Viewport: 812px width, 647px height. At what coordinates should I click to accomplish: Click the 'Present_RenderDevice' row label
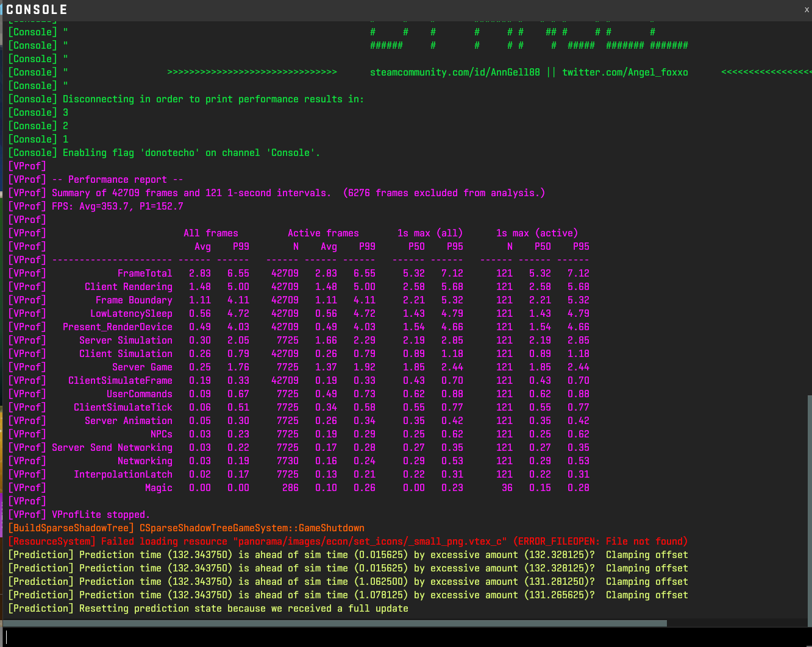coord(118,327)
